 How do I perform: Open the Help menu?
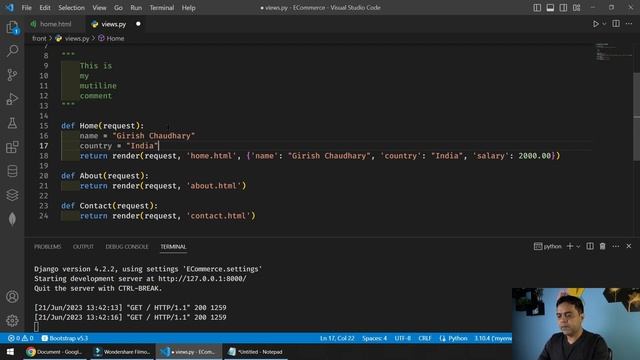pyautogui.click(x=189, y=8)
